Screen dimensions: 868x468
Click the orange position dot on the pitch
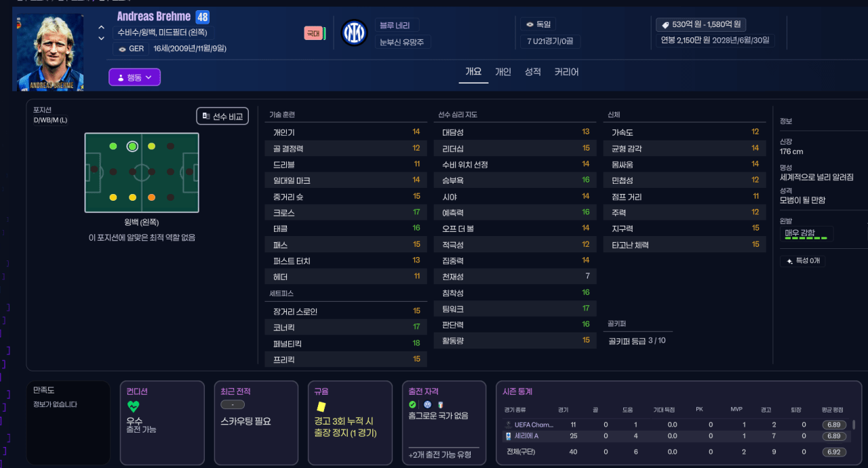151,197
